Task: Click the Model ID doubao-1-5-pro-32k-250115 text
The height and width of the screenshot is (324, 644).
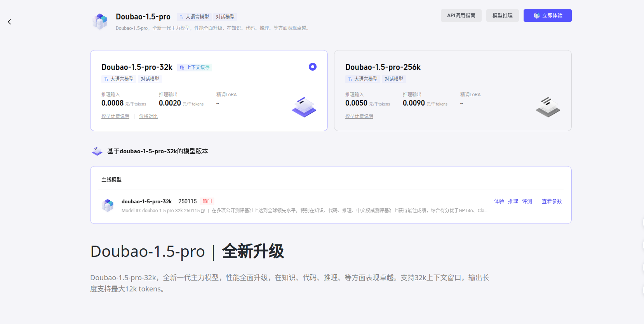Action: [x=161, y=211]
